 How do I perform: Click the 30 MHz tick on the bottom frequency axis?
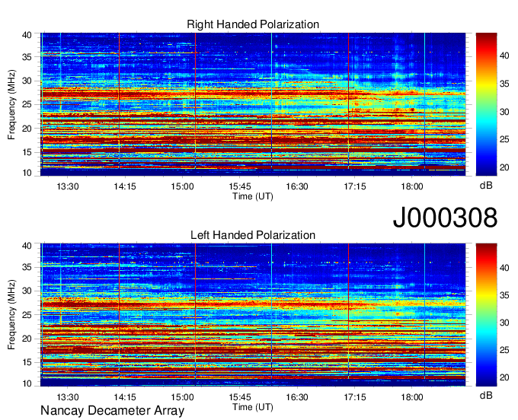tap(27, 291)
